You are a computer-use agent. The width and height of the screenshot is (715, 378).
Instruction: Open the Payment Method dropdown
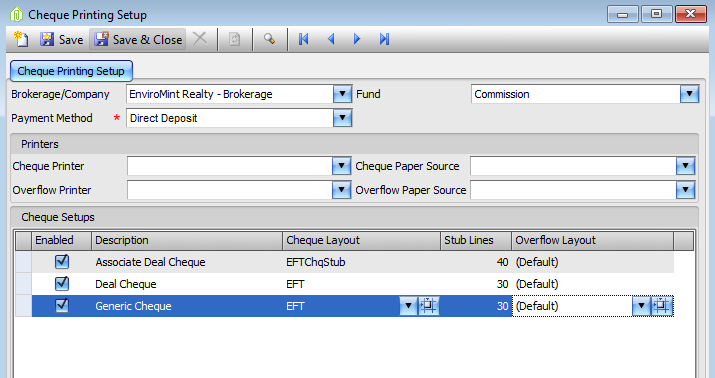coord(342,118)
